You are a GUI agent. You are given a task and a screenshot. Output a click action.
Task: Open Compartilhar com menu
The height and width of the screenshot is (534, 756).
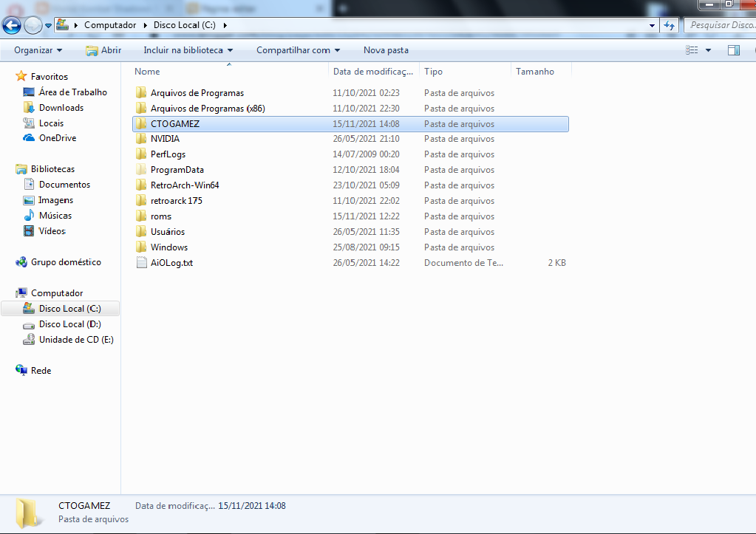pyautogui.click(x=298, y=50)
